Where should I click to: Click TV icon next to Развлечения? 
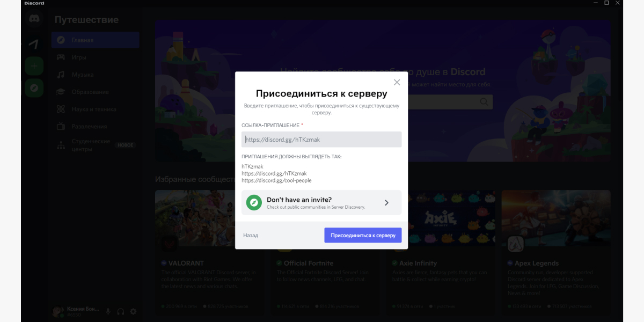61,126
